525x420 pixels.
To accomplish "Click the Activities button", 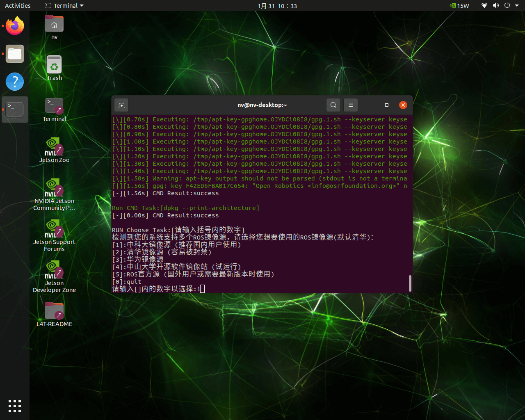I will (18, 6).
